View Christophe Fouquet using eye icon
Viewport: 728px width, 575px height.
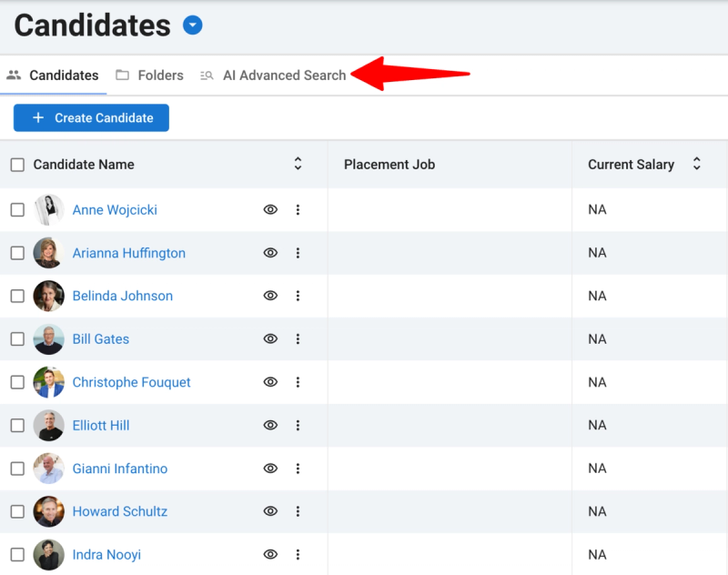tap(270, 382)
